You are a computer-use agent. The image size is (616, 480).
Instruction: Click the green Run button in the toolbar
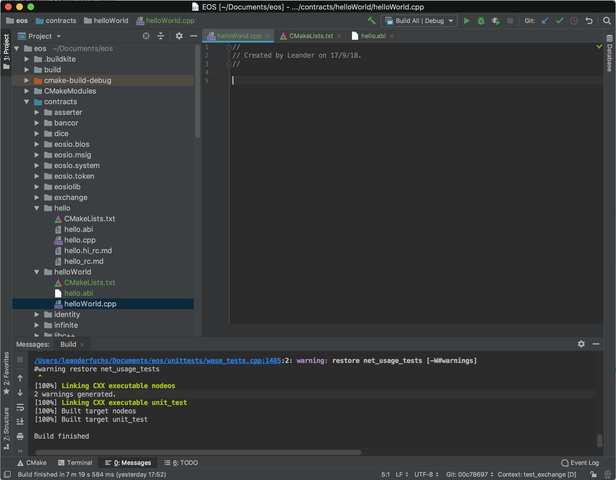point(466,20)
